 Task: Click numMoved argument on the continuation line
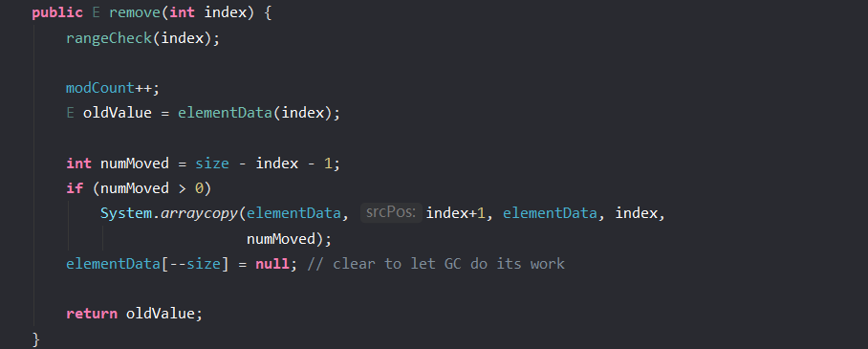(280, 238)
